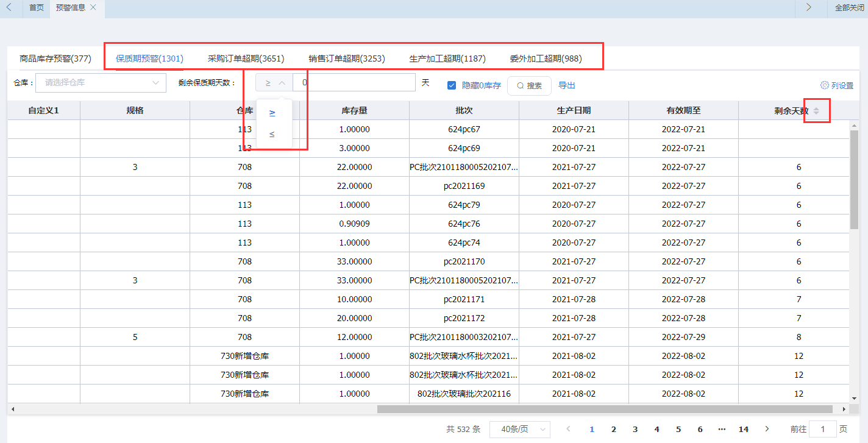This screenshot has width=868, height=443.
Task: Click the horizontal scrollbar left arrow
Action: coord(12,409)
